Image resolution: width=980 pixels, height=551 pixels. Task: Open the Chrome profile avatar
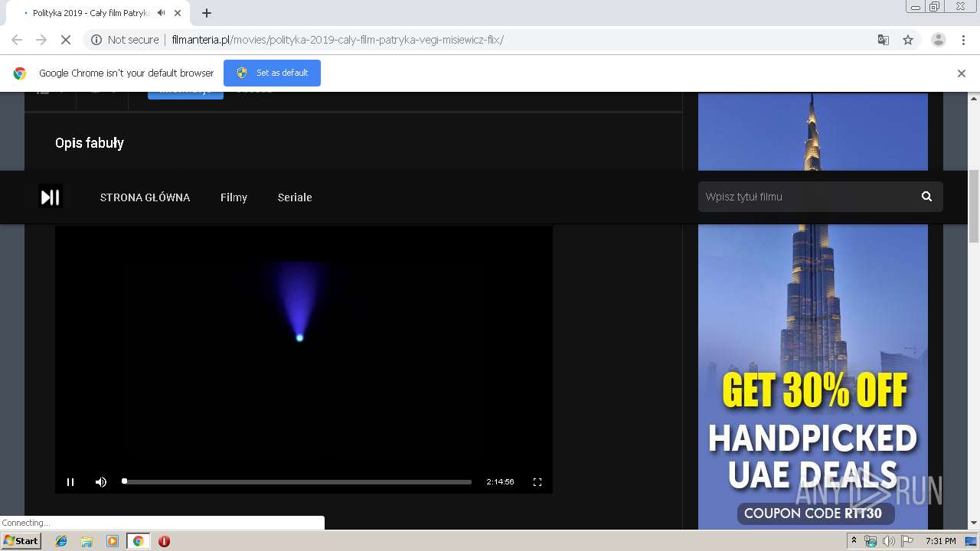coord(938,40)
